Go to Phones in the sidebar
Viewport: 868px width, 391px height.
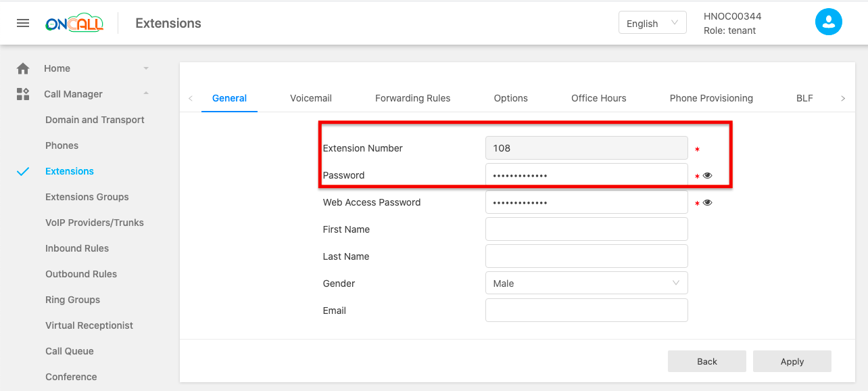point(62,145)
